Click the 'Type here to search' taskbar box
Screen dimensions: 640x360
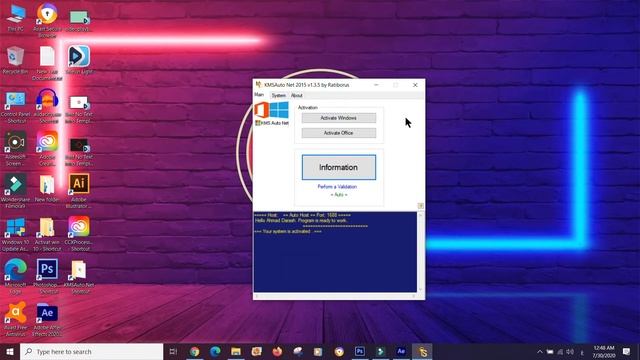pyautogui.click(x=91, y=351)
